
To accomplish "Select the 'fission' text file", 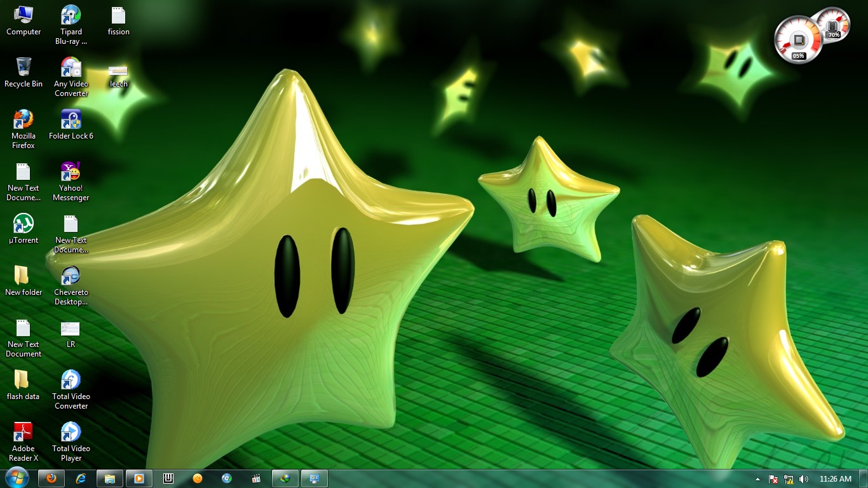I will (x=118, y=16).
